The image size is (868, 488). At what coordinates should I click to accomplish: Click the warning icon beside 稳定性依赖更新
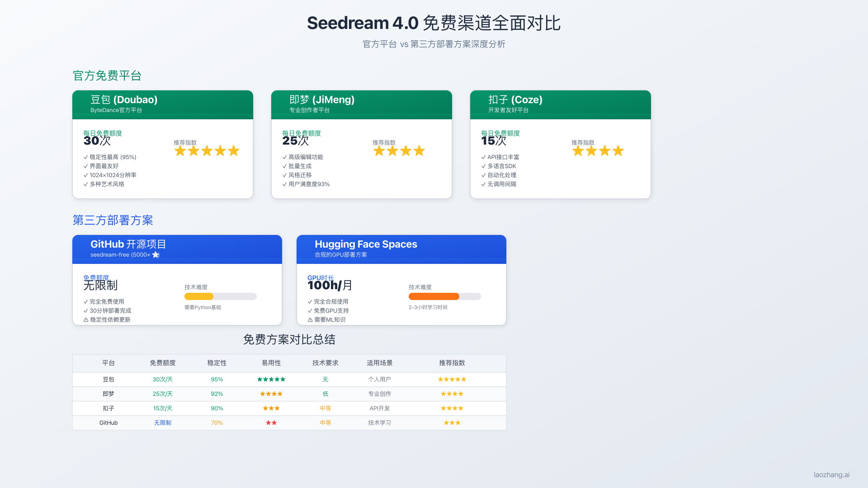pos(86,320)
